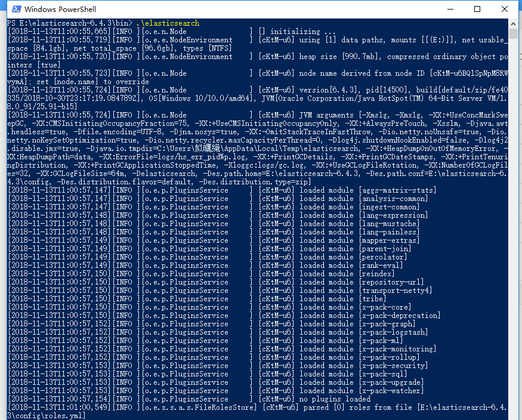Click the 'node name derived from node ID' text

click(362, 73)
